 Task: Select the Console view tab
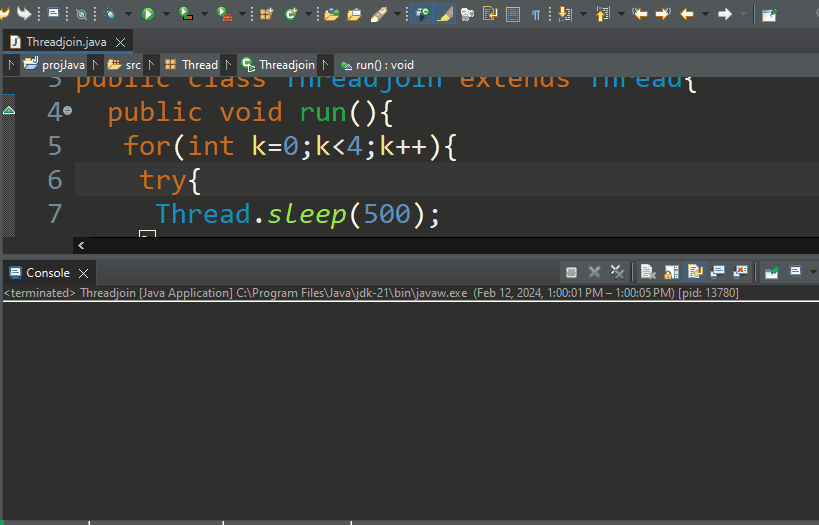(47, 272)
